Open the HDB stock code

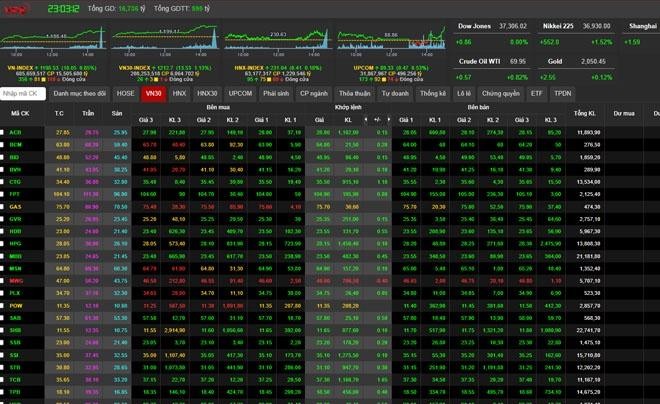point(15,231)
